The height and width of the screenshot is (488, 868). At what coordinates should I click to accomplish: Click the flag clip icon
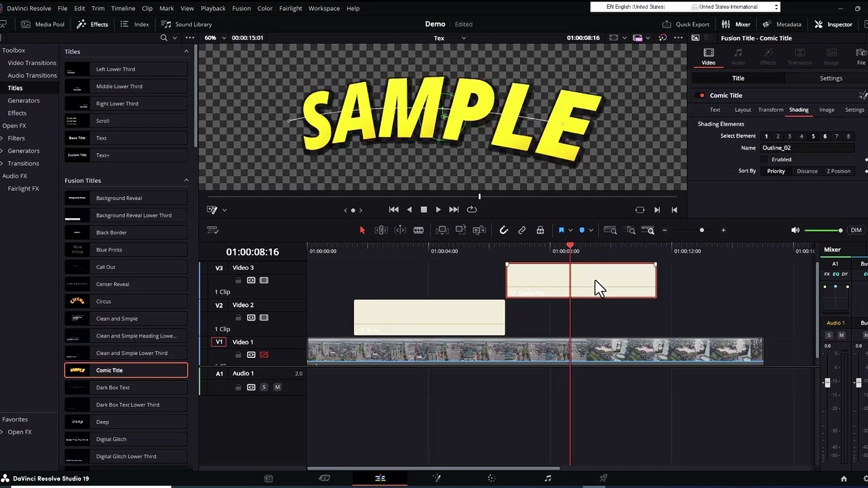click(561, 230)
